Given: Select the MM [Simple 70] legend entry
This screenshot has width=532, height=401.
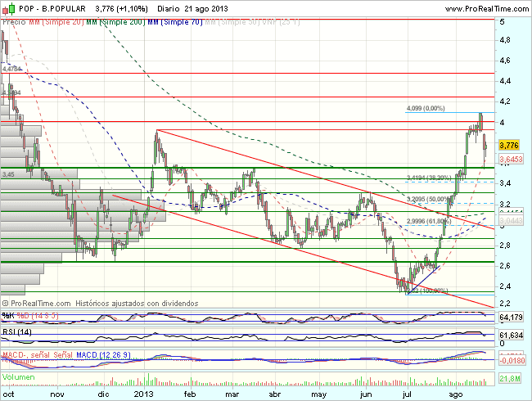Looking at the screenshot, I should click(175, 22).
